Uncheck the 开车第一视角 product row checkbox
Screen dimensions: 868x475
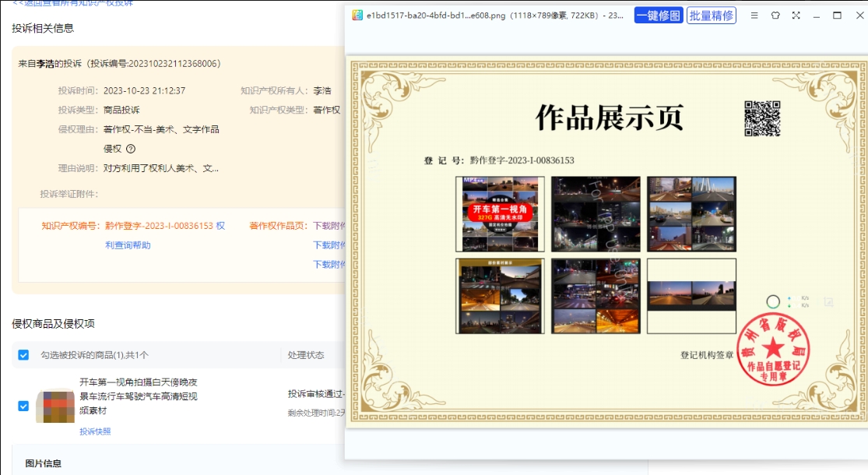tap(23, 406)
